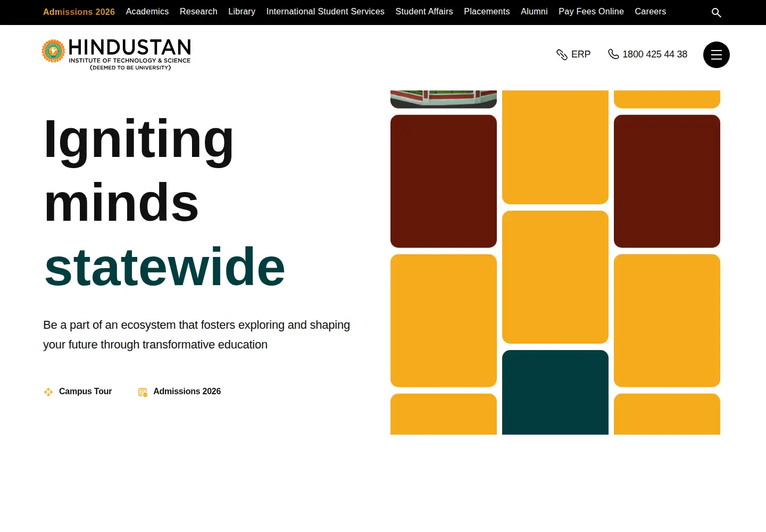766x532 pixels.
Task: Click the Hindustan Institute logo
Action: click(x=116, y=54)
